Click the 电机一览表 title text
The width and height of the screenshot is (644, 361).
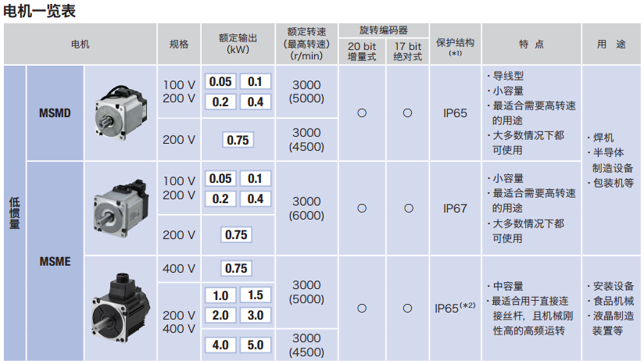[40, 10]
